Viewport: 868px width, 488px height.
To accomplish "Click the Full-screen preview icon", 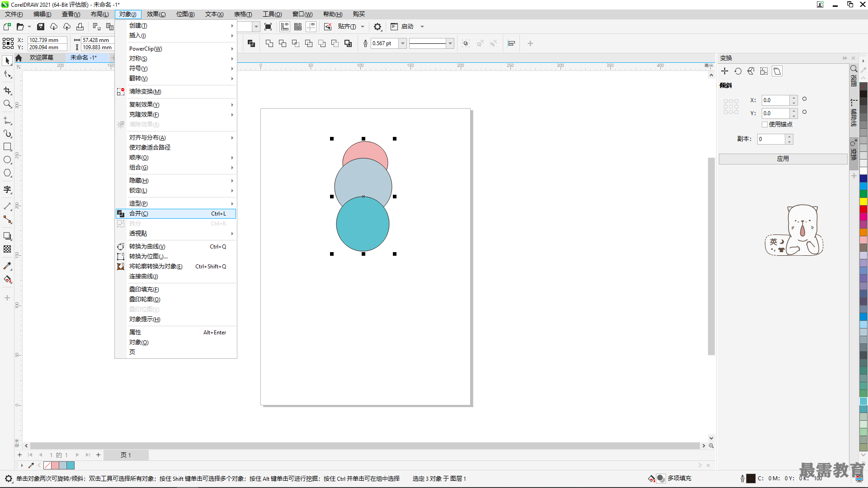I will (268, 27).
